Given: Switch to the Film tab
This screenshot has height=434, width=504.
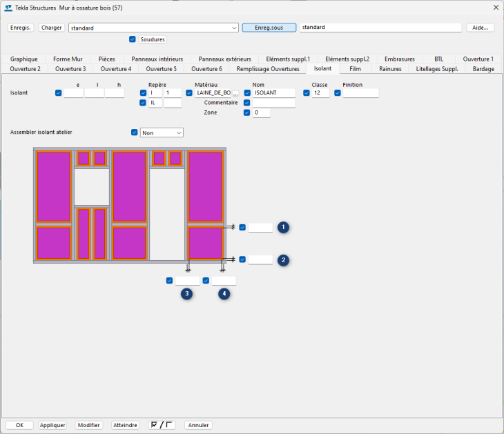Looking at the screenshot, I should coord(355,69).
